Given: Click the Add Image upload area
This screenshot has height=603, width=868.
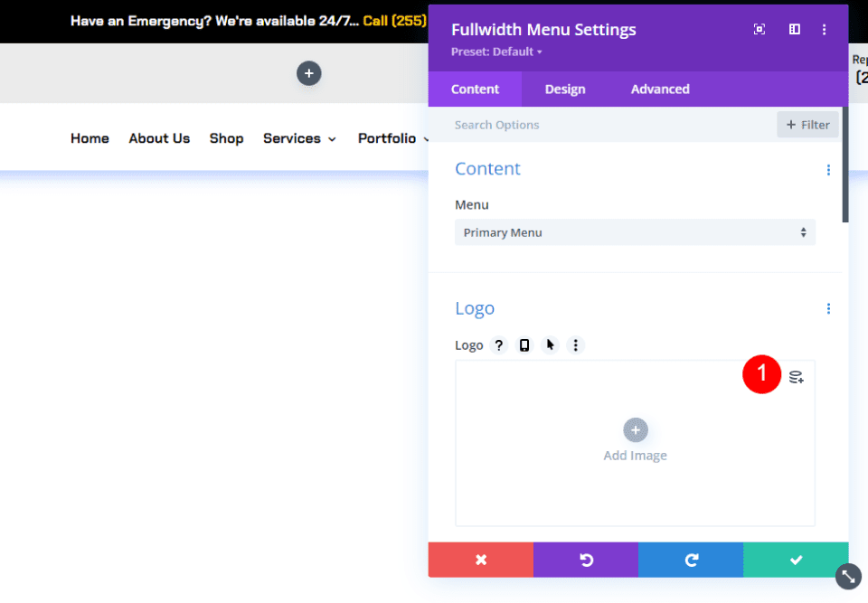Looking at the screenshot, I should pyautogui.click(x=635, y=441).
